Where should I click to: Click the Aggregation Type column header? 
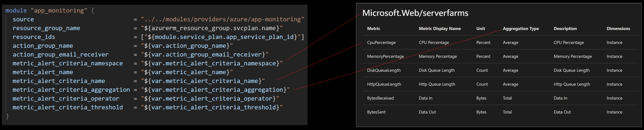(521, 29)
